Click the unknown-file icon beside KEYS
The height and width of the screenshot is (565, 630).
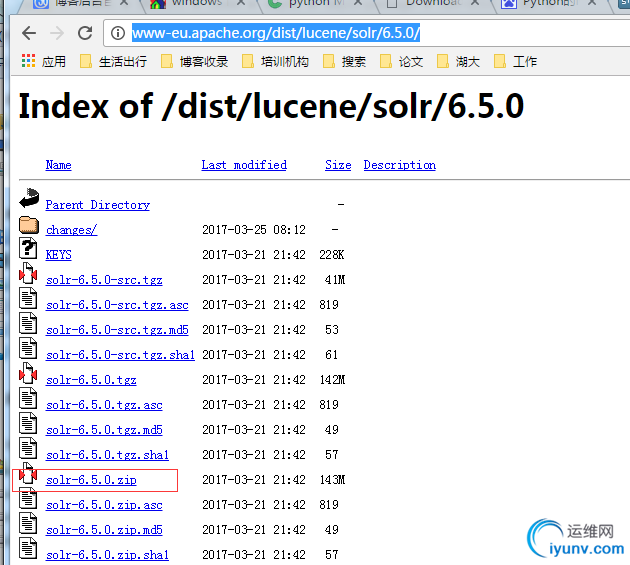click(28, 248)
